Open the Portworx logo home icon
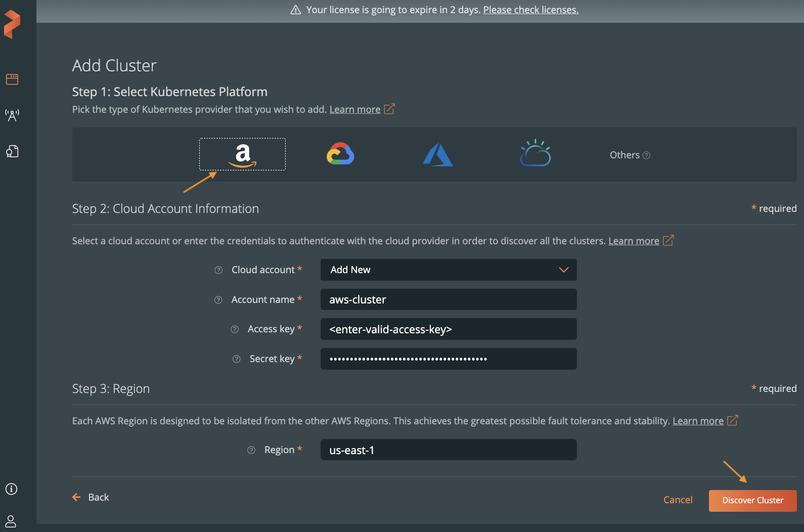This screenshot has width=804, height=532. [x=12, y=24]
